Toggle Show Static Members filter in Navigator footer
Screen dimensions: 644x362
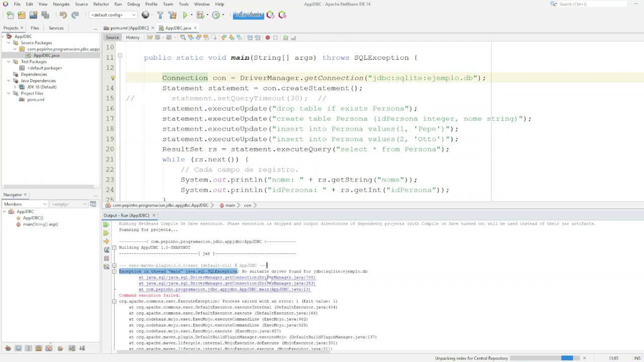(x=29, y=348)
